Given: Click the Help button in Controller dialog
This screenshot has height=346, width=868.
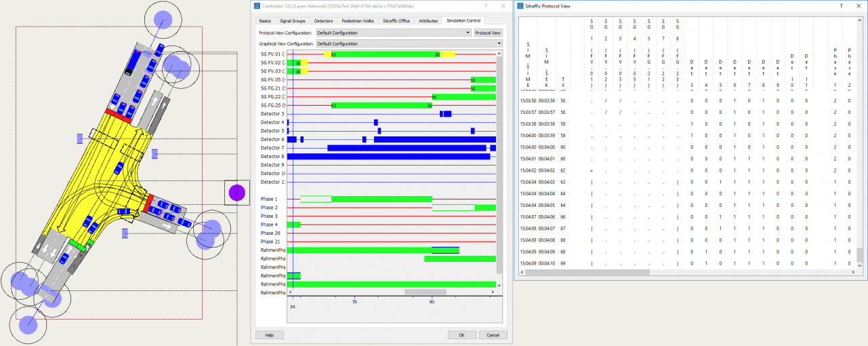Looking at the screenshot, I should pos(269,335).
